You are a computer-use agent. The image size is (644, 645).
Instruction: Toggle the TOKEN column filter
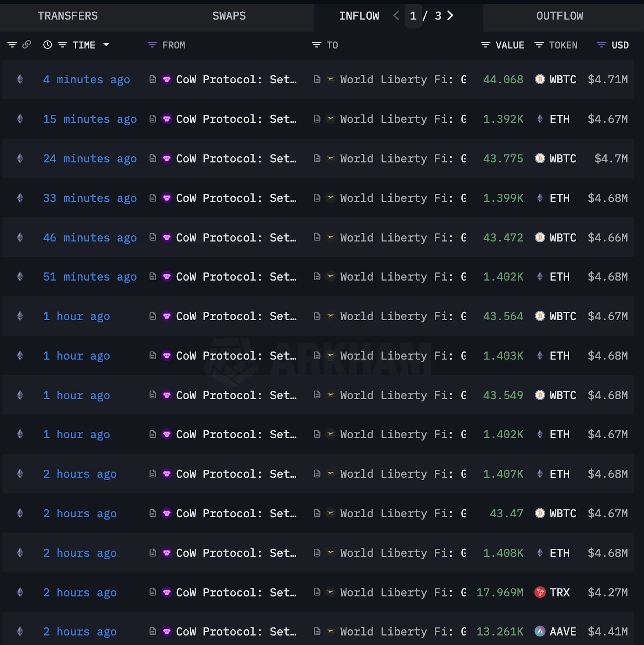click(x=539, y=45)
